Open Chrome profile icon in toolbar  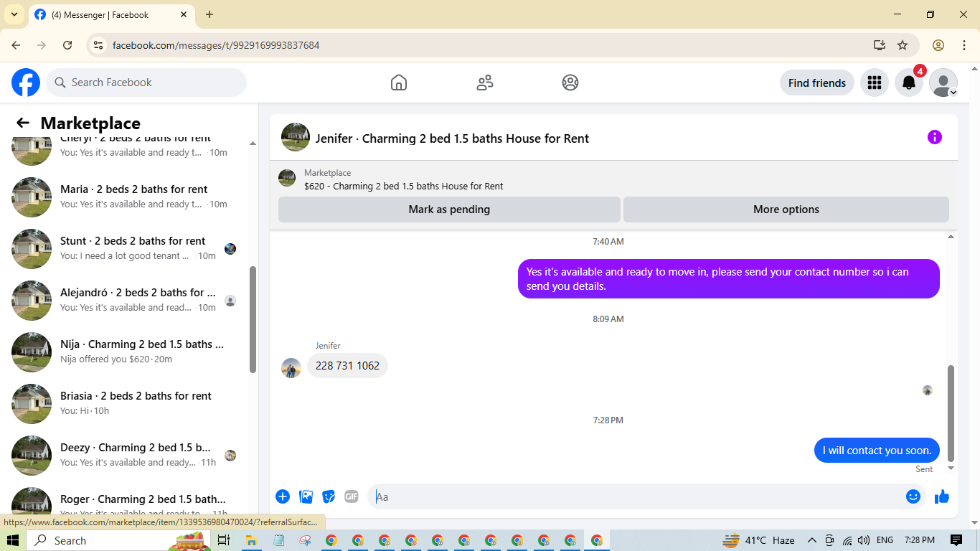coord(938,45)
